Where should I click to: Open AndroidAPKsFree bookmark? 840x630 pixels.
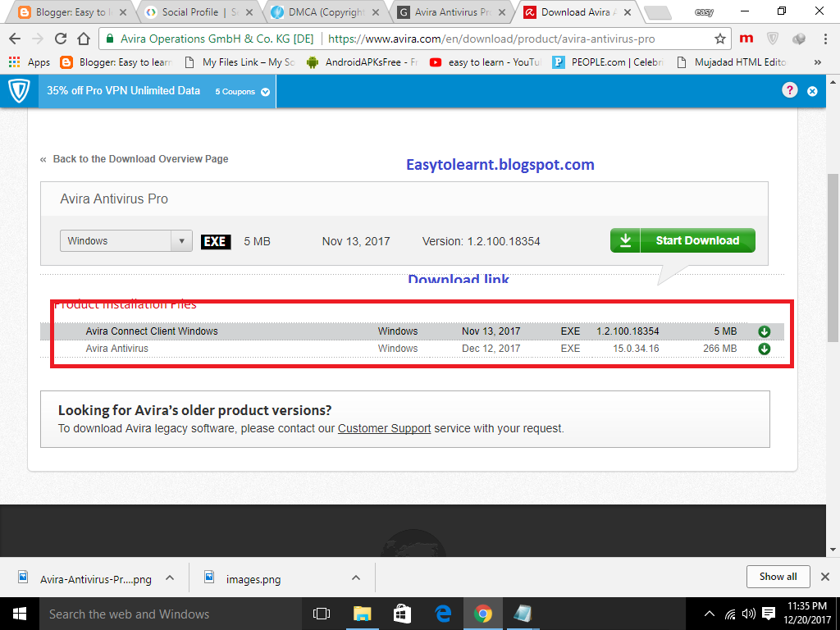(x=362, y=62)
